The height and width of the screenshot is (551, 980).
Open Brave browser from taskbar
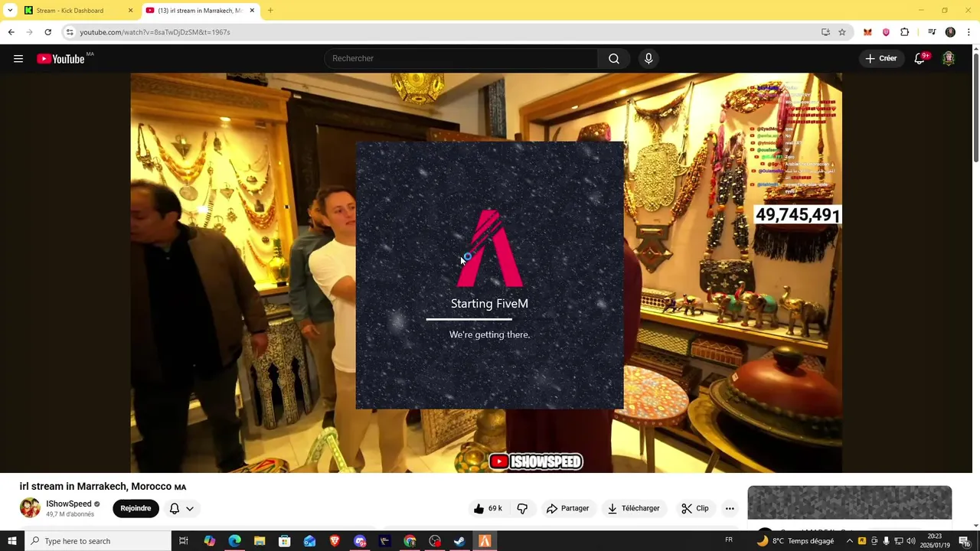tap(335, 541)
